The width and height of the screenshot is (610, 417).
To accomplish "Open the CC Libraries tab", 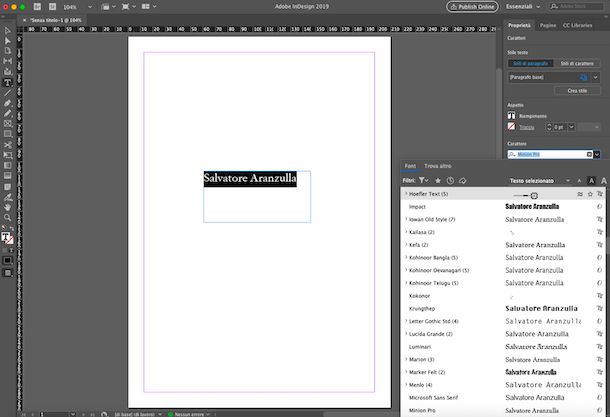I will 577,25.
